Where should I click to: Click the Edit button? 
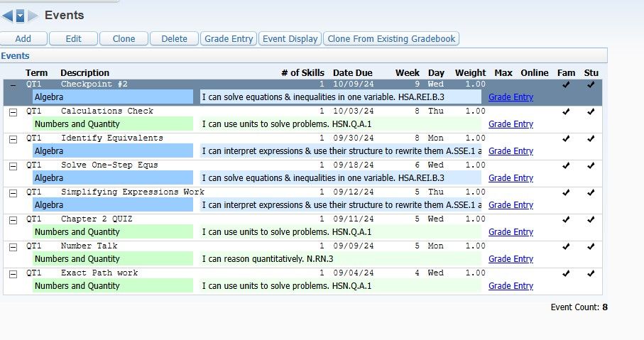click(73, 39)
